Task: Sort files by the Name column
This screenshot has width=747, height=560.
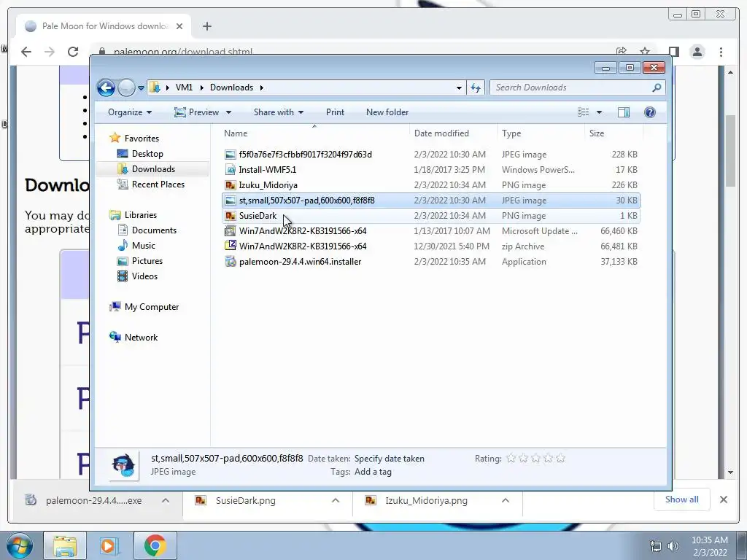Action: pos(314,133)
